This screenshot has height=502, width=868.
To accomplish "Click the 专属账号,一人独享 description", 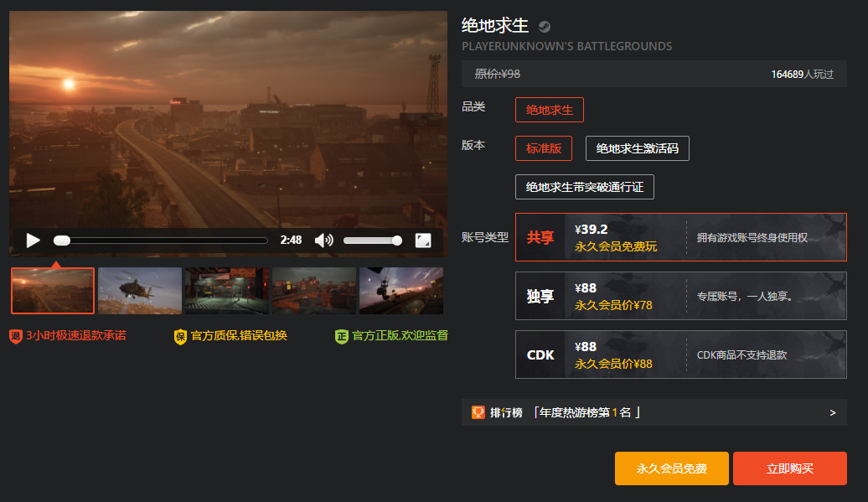I will [745, 296].
